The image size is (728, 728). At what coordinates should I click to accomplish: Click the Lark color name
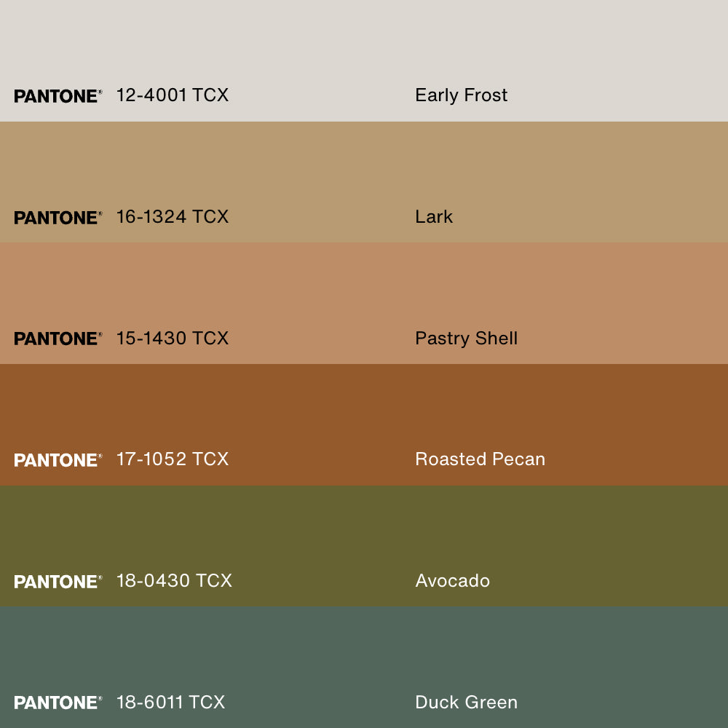(x=434, y=217)
